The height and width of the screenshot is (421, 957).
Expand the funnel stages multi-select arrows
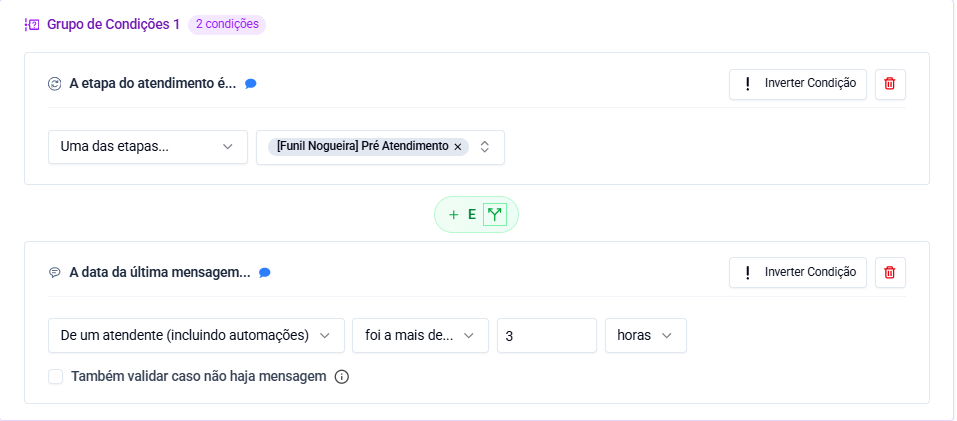point(485,147)
